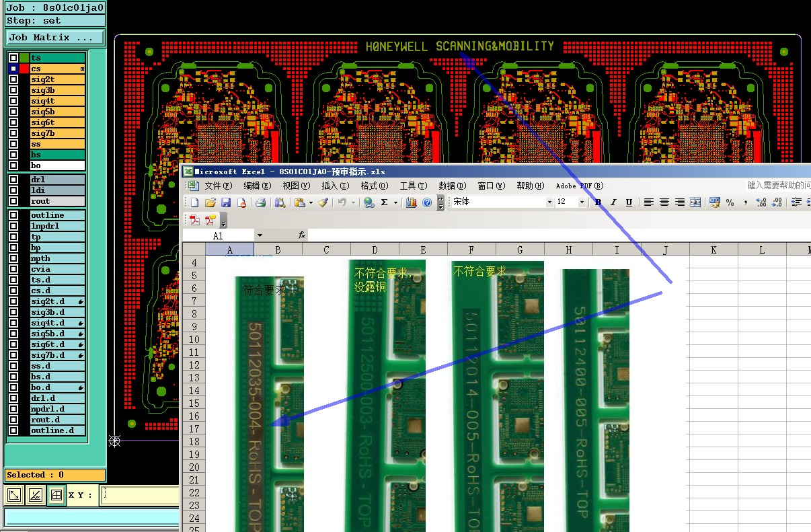Select the ldi layer name
Viewport: 811px width, 532px height.
point(58,190)
